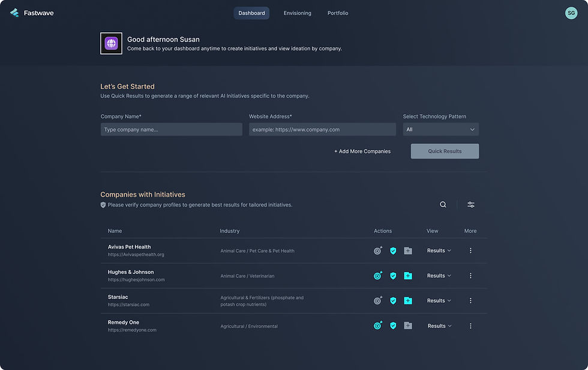The width and height of the screenshot is (588, 370).
Task: Click the verify shield for Hughes & Johnson
Action: pyautogui.click(x=393, y=276)
